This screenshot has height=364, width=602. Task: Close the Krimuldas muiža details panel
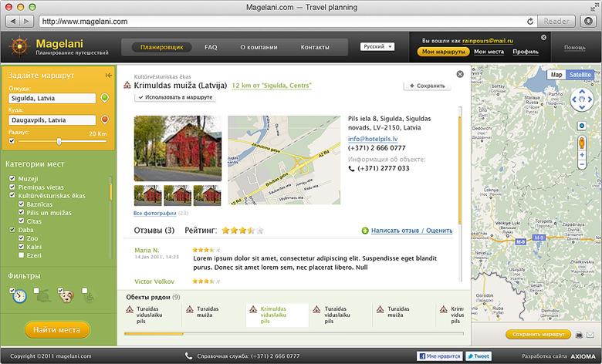click(460, 74)
